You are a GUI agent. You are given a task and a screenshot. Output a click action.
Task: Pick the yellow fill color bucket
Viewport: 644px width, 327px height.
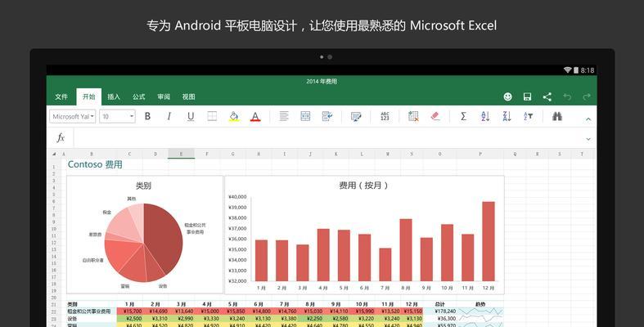[234, 117]
